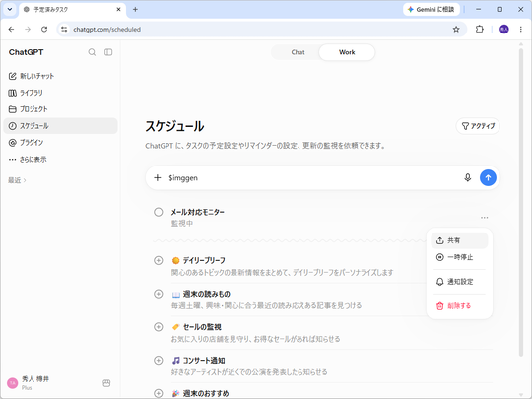Send the prompt with the blue arrow button

point(488,177)
